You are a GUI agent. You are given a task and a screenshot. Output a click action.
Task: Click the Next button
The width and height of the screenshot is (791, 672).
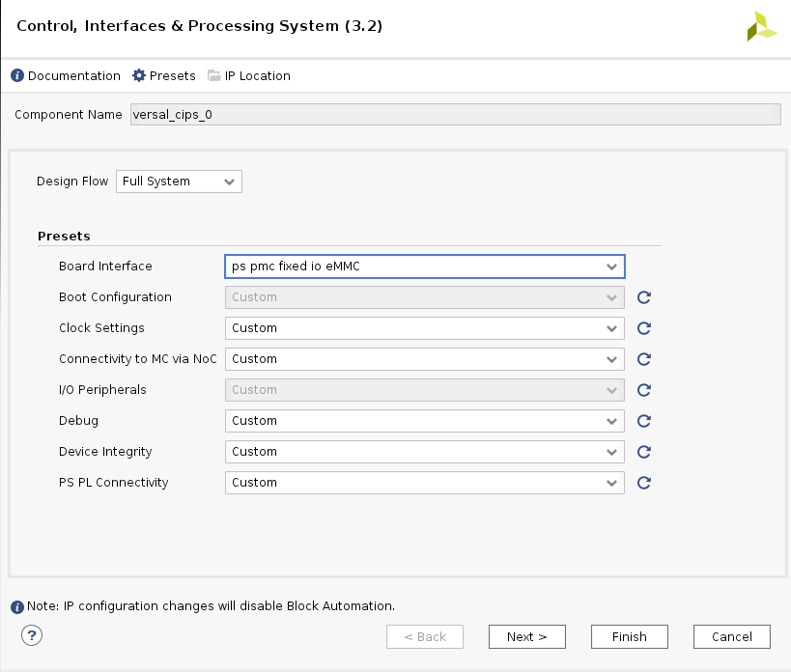[526, 637]
